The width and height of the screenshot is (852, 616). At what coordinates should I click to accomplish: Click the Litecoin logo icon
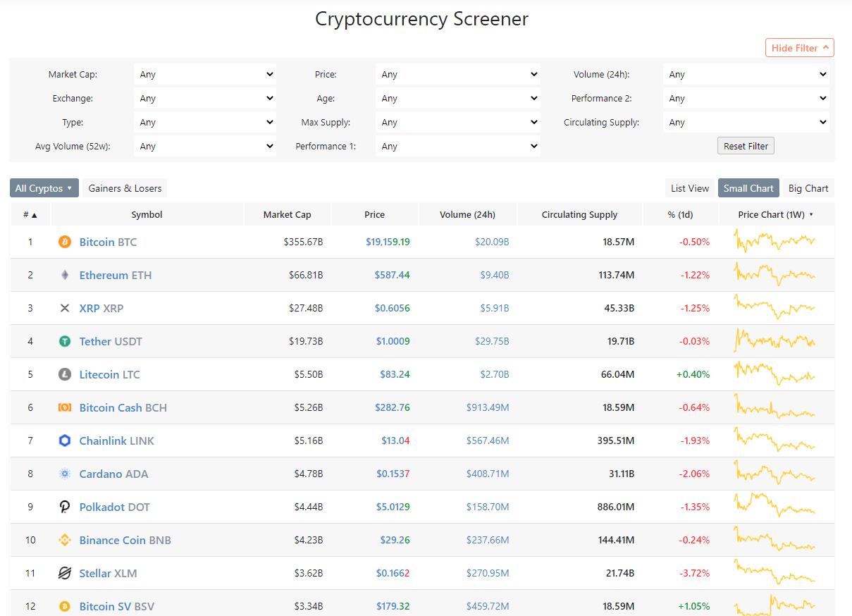pos(65,374)
